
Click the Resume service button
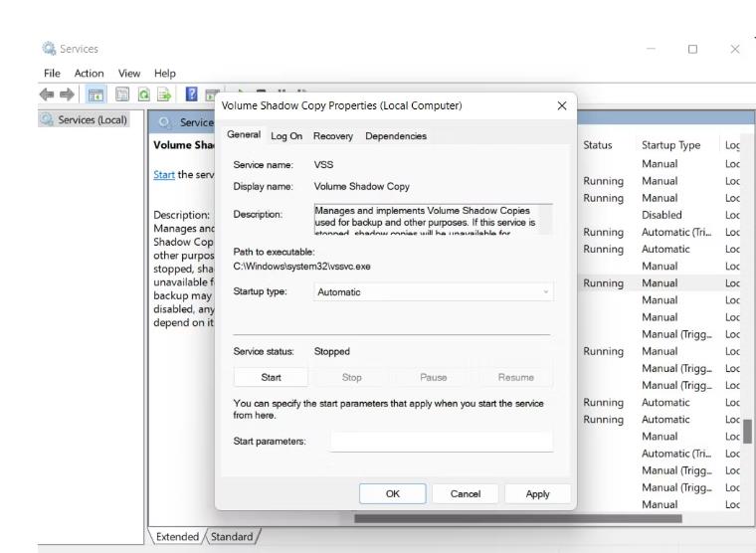pyautogui.click(x=515, y=378)
